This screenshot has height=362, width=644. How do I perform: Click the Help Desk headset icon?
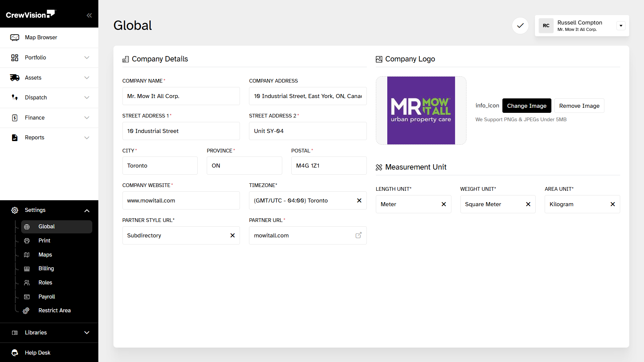(x=15, y=353)
